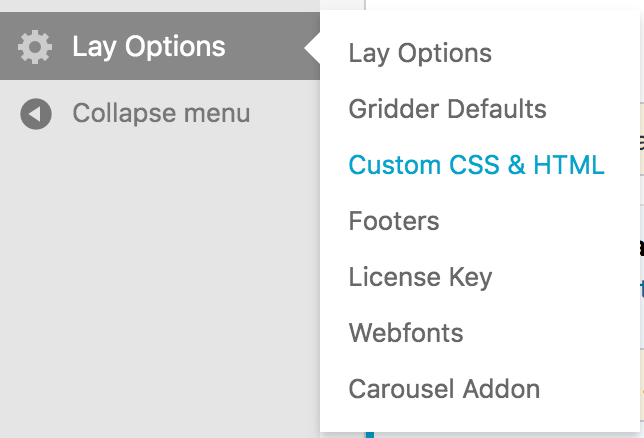Open Custom CSS & HTML page

click(x=476, y=165)
